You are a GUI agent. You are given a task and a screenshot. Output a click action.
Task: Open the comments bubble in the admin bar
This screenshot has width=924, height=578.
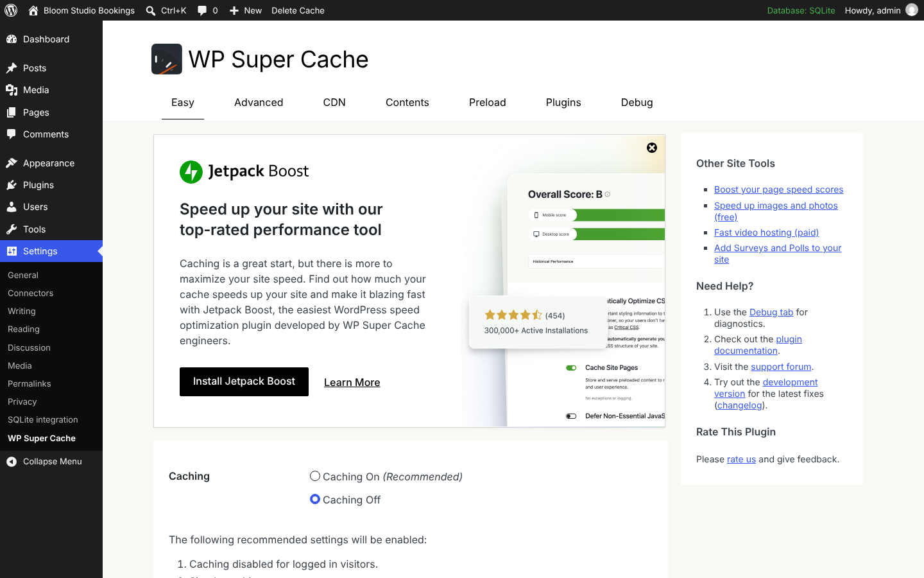tap(207, 10)
